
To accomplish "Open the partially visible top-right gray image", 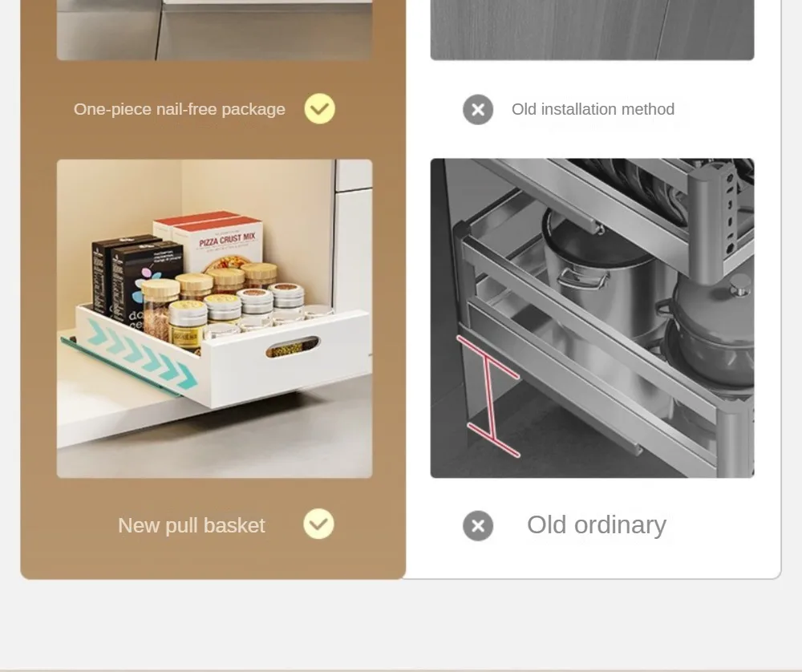I will [593, 30].
